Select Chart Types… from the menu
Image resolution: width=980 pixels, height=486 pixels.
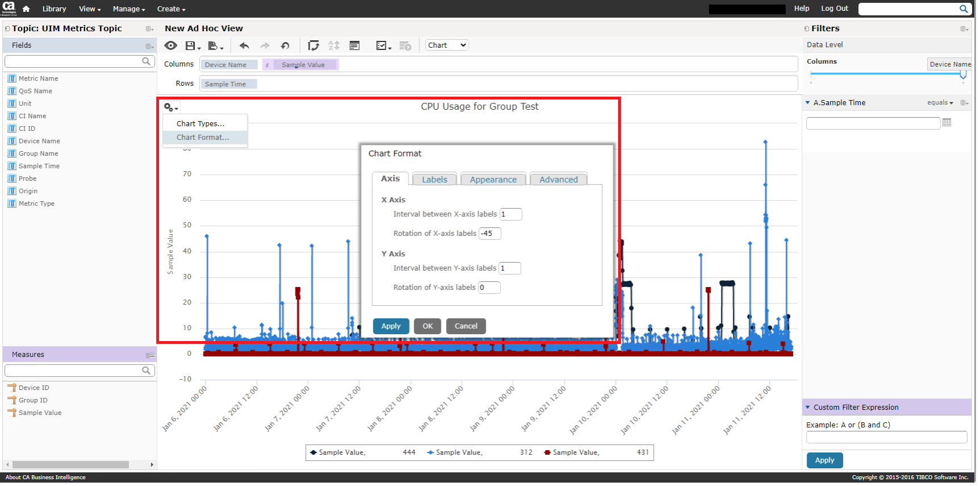pyautogui.click(x=200, y=124)
